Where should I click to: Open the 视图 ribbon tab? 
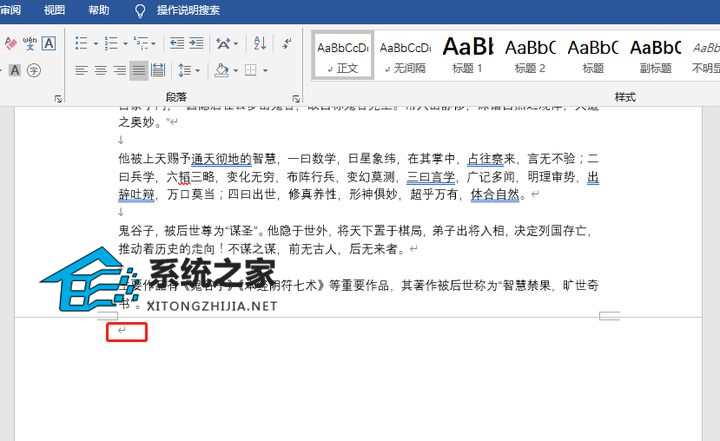[55, 10]
